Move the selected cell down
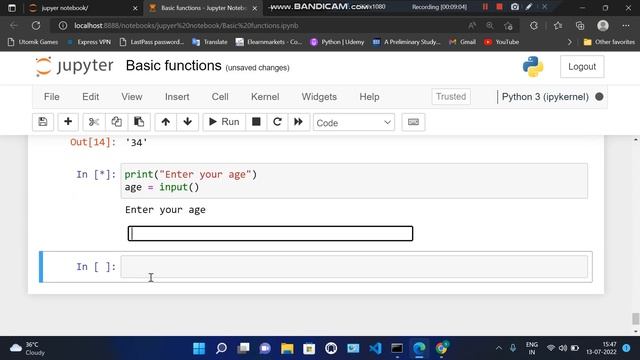 tap(188, 122)
